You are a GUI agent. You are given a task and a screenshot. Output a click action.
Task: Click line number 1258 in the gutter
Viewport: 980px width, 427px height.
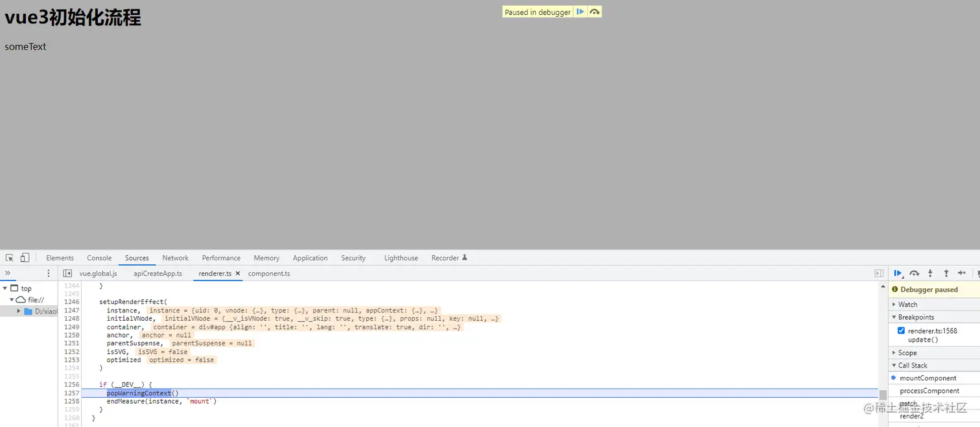pyautogui.click(x=71, y=401)
